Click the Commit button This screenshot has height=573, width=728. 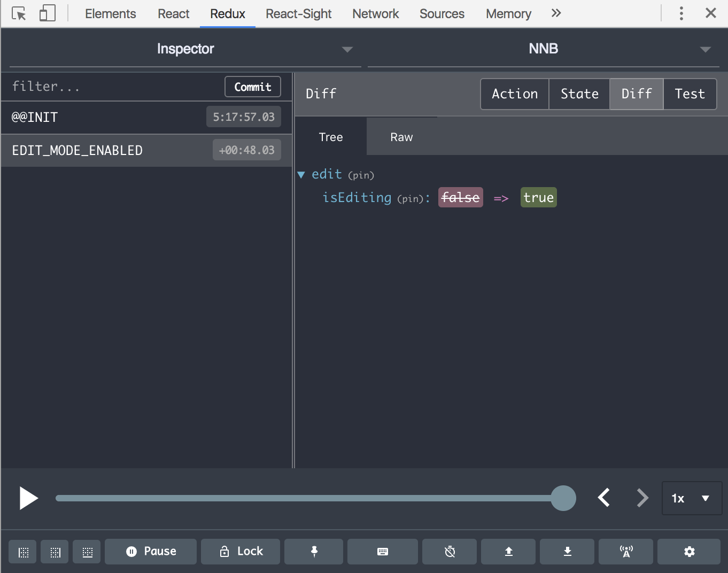pos(253,87)
